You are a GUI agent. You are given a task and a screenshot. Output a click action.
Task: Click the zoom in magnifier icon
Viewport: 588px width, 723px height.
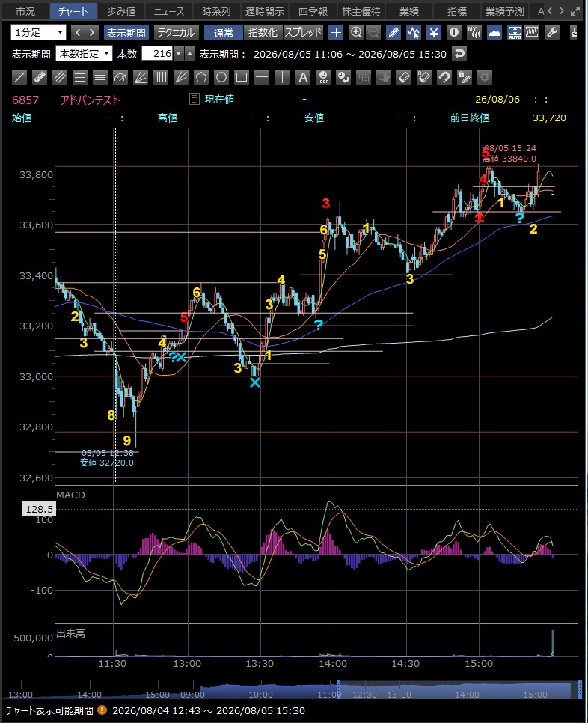pyautogui.click(x=356, y=32)
